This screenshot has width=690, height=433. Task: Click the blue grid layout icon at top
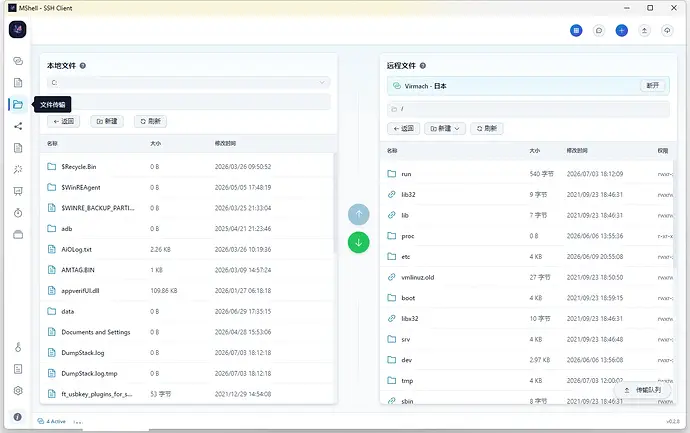[576, 30]
